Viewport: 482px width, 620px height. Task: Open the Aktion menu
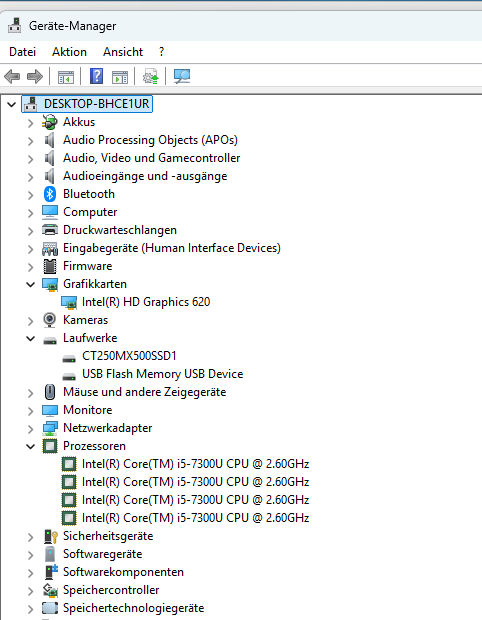pos(69,52)
